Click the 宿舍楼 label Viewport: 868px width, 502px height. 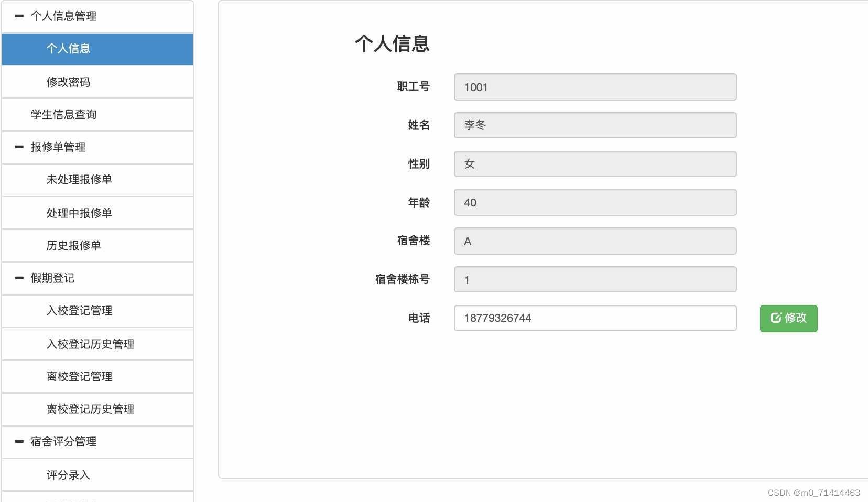tap(414, 241)
